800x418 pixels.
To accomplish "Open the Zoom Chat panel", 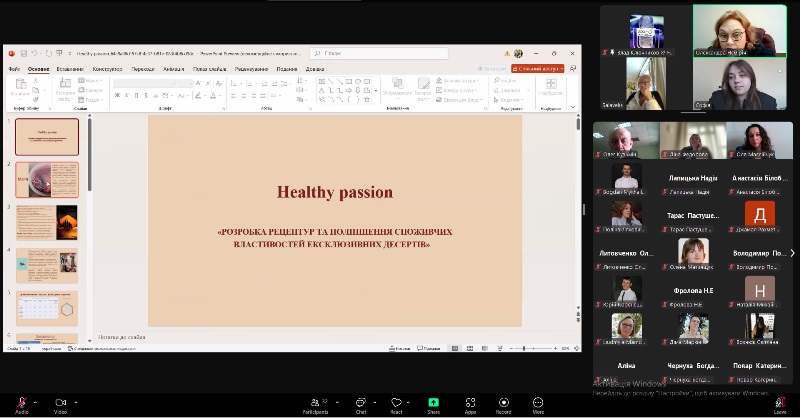I will tap(361, 403).
